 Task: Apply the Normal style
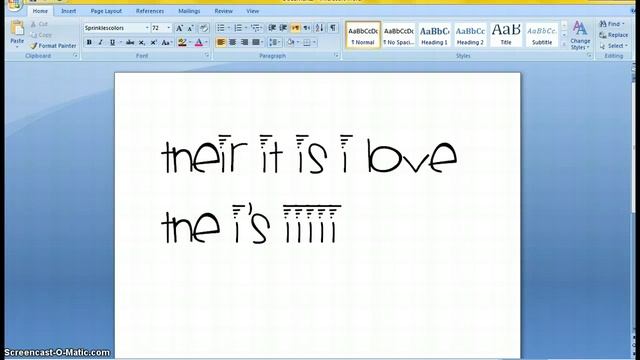tap(363, 35)
